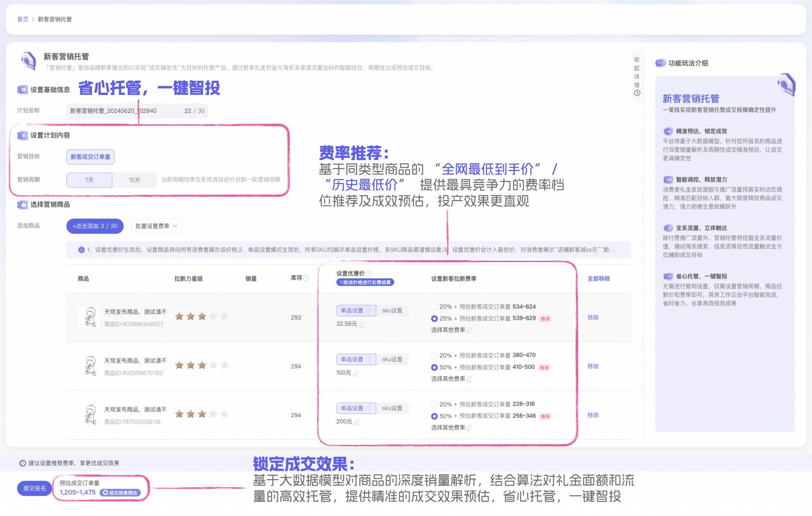Click the 提交报名 button

[34, 489]
